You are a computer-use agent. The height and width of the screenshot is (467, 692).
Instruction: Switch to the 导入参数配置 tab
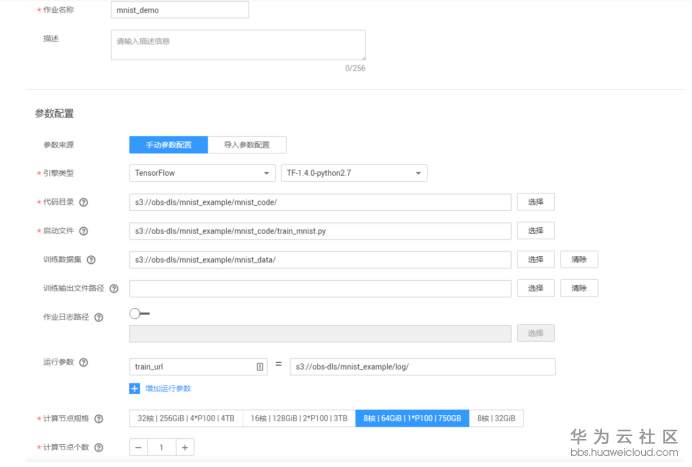click(247, 145)
